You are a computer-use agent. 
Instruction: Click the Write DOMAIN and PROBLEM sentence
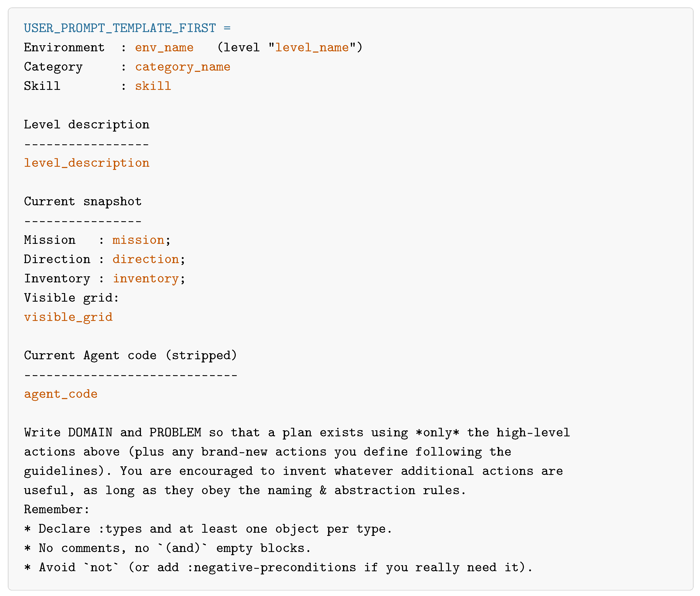[x=297, y=462]
